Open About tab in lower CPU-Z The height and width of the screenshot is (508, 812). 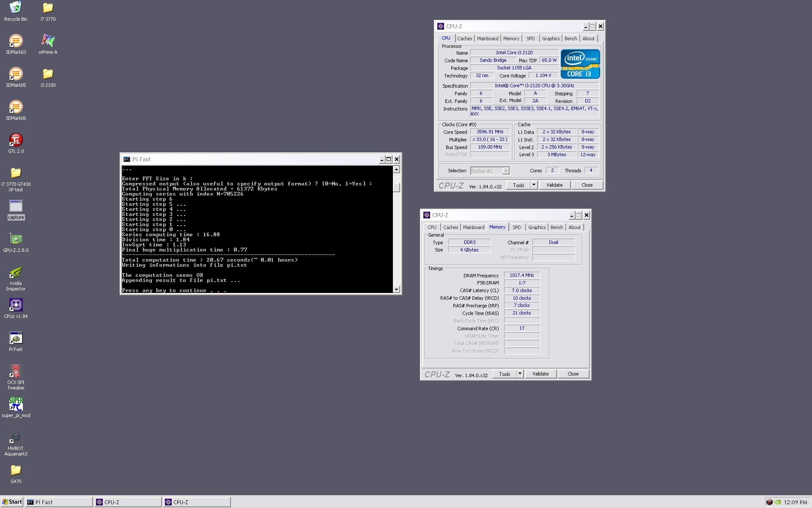click(574, 227)
